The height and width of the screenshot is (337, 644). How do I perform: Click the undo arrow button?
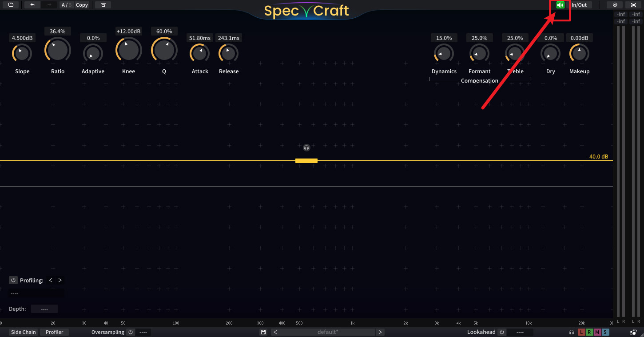click(32, 5)
